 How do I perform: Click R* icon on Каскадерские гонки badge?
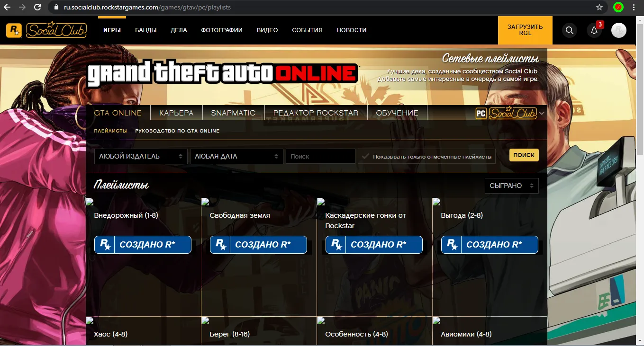(336, 245)
